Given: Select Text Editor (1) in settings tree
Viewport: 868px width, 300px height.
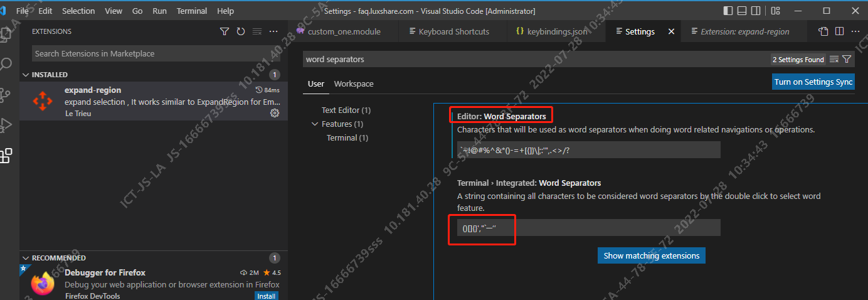Looking at the screenshot, I should point(346,110).
